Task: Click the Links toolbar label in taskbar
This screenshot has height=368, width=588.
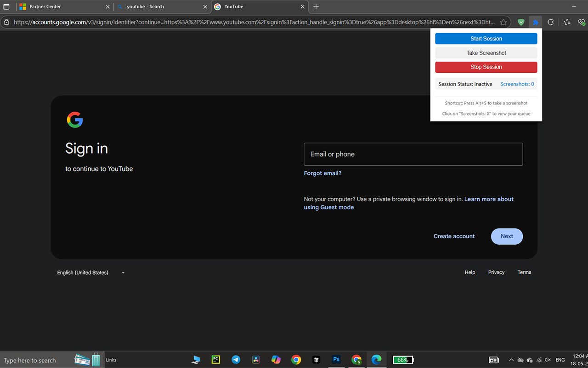Action: 111,360
